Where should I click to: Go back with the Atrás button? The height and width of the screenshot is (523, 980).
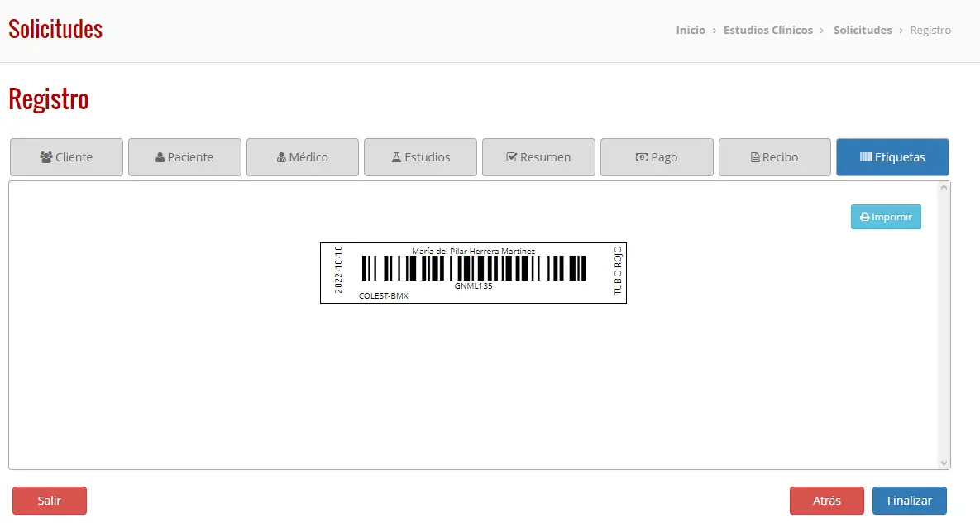[x=827, y=501]
